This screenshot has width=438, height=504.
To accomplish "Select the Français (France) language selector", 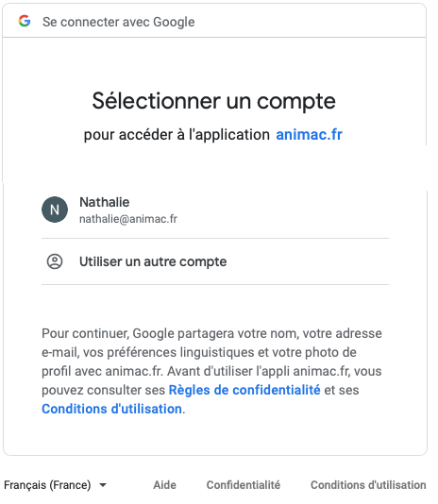I will (55, 485).
